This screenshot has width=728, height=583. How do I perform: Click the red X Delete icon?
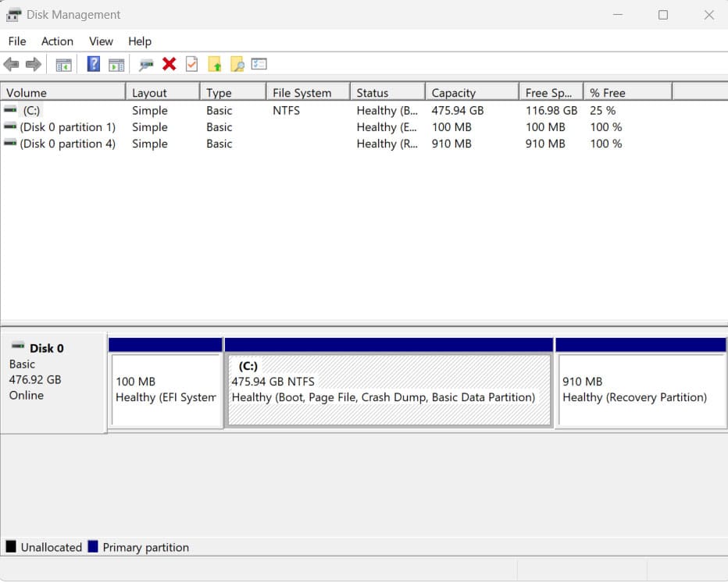(170, 64)
